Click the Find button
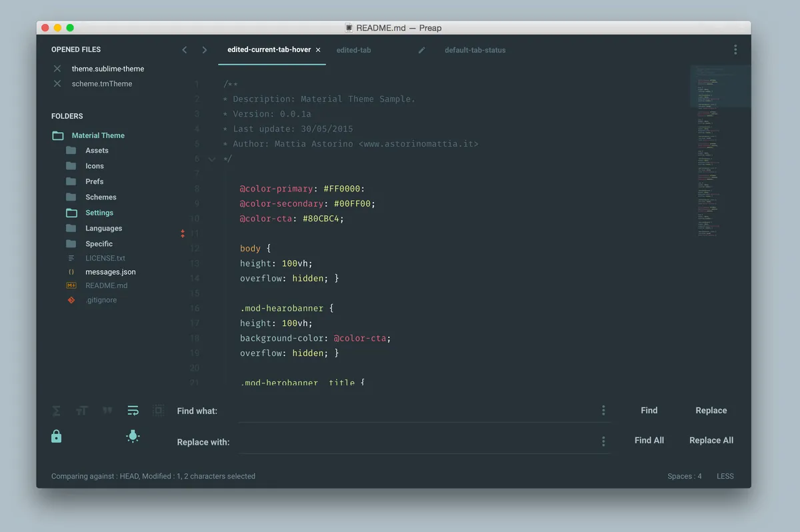This screenshot has width=800, height=532. (649, 411)
